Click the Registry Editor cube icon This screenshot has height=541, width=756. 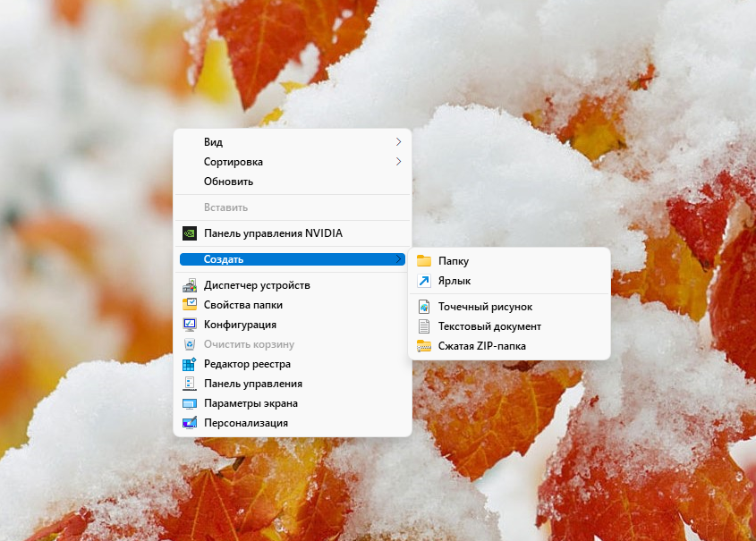coord(190,364)
